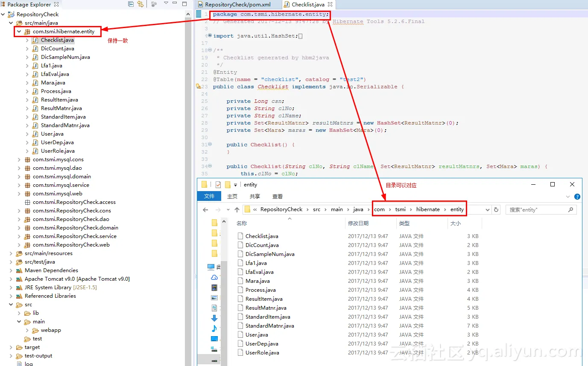Open 查看 ribbon tab in file explorer
The image size is (588, 366).
tap(278, 196)
